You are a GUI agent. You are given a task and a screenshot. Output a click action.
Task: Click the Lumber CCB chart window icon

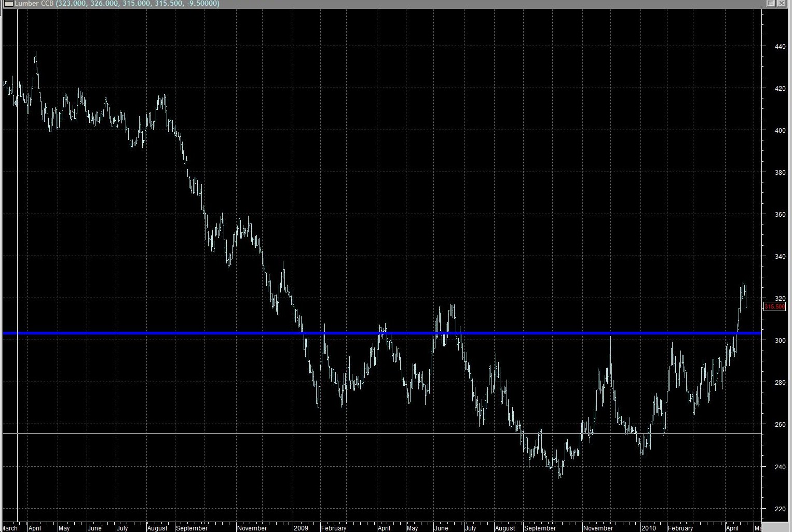(x=8, y=4)
